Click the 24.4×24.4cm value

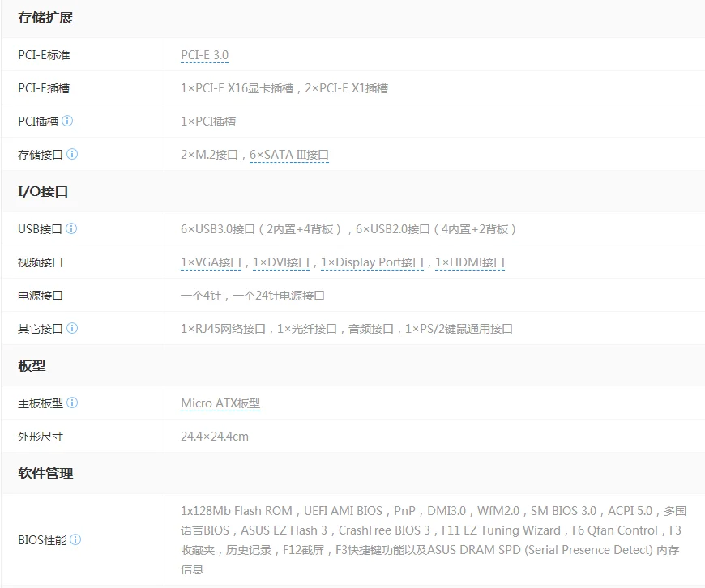pos(215,437)
